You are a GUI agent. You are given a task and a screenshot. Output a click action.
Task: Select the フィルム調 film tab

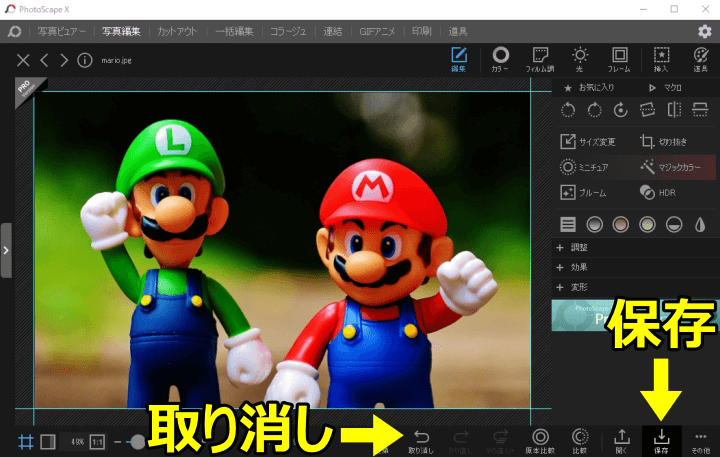540,60
